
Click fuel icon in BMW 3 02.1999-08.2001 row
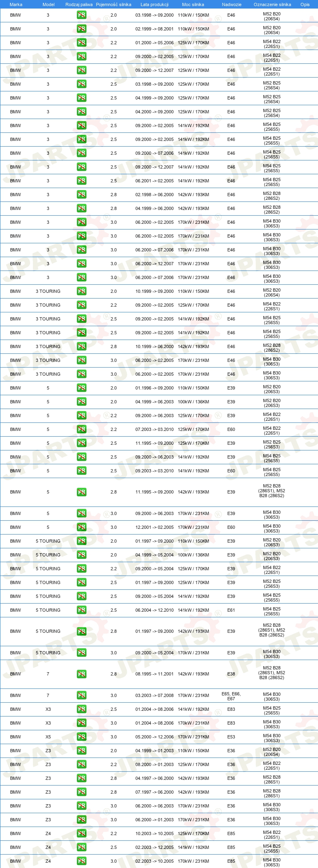(x=81, y=29)
